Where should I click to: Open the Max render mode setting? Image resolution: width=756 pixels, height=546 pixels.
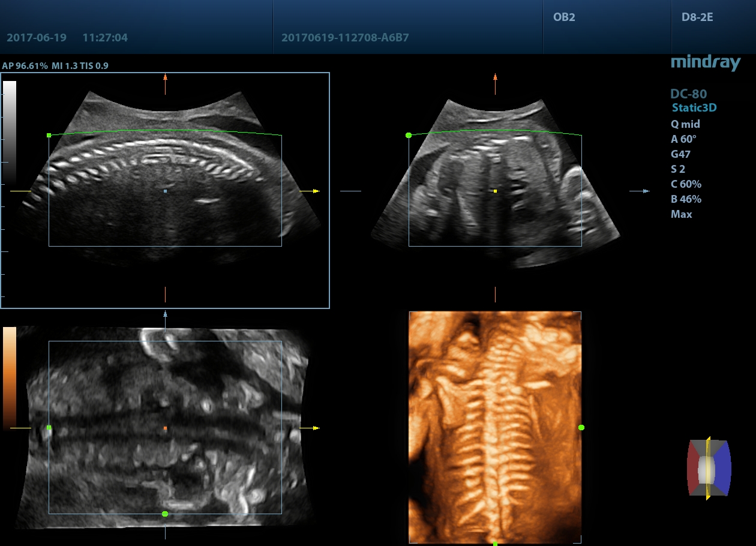point(681,214)
